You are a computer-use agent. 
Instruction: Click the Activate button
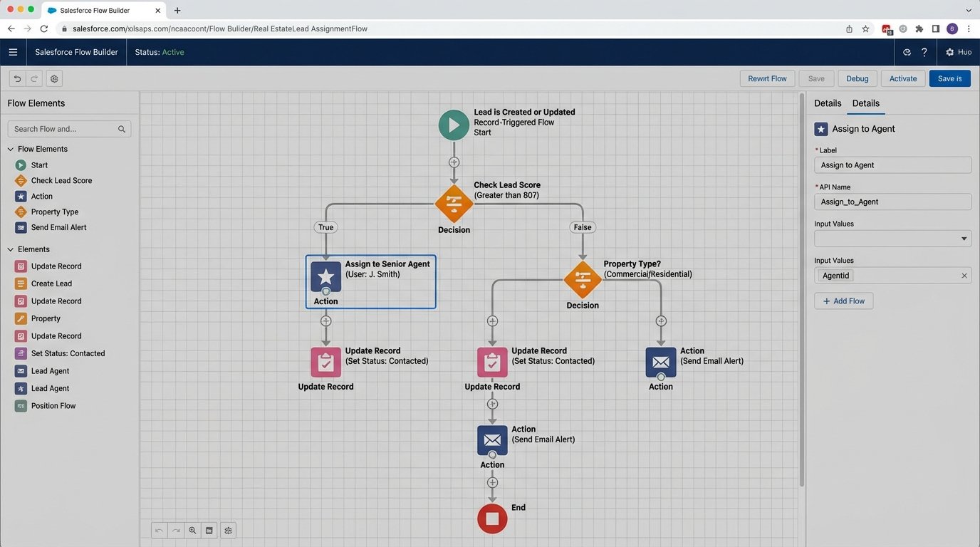tap(902, 78)
